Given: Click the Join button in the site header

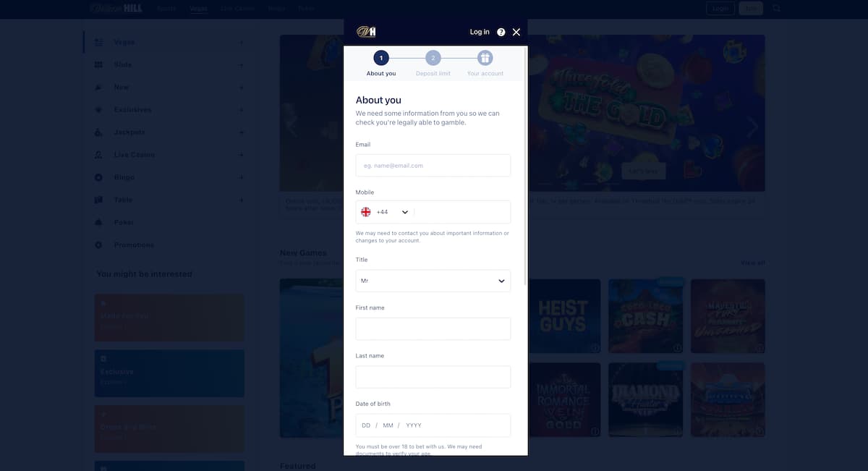Looking at the screenshot, I should coord(751,9).
